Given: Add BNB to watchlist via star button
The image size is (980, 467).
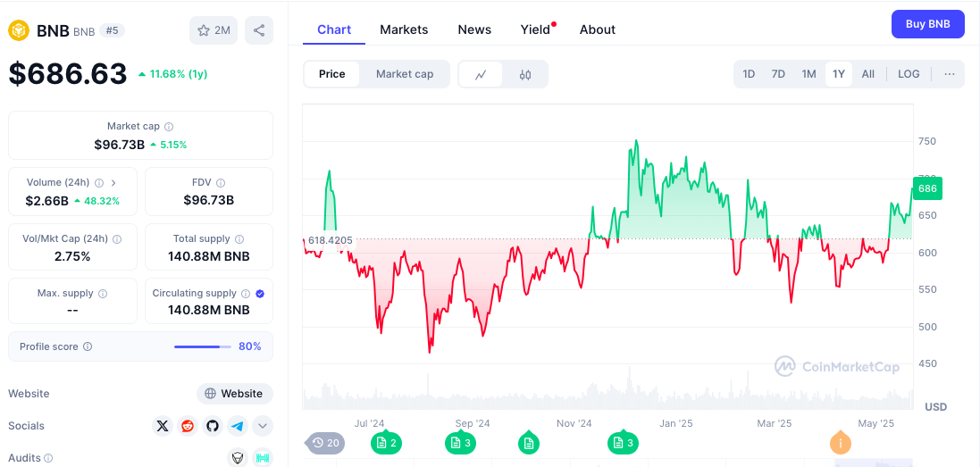Looking at the screenshot, I should pos(213,30).
